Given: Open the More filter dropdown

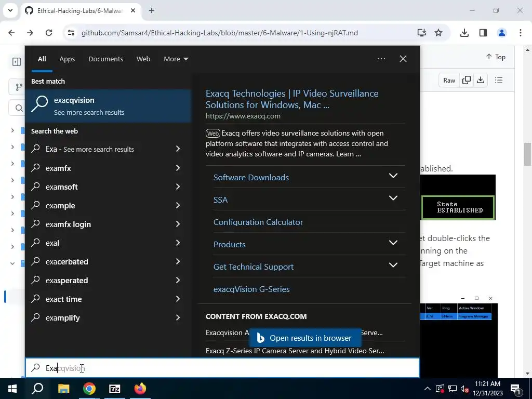Looking at the screenshot, I should click(176, 59).
